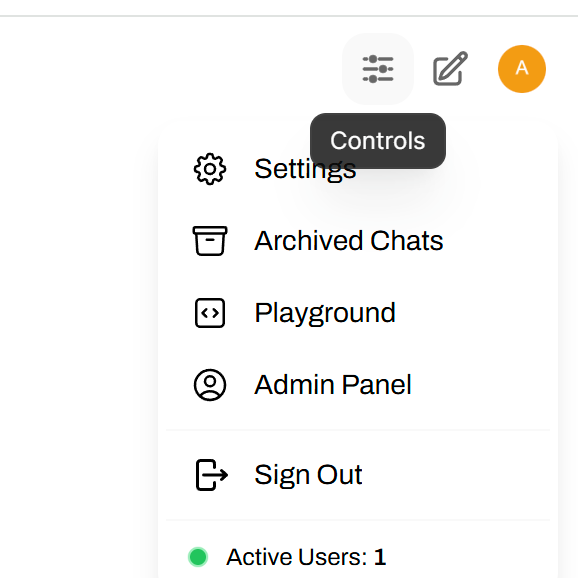
Task: Start a new chat with the pencil icon
Action: click(x=450, y=69)
